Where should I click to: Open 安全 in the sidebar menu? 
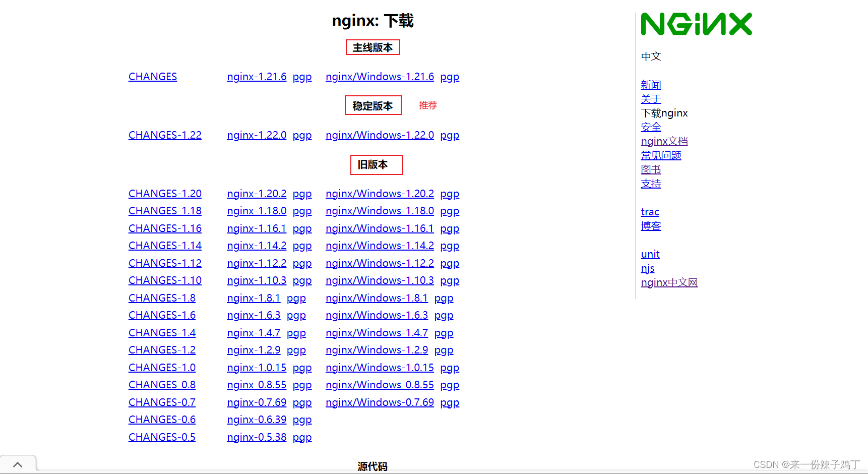pyautogui.click(x=651, y=127)
